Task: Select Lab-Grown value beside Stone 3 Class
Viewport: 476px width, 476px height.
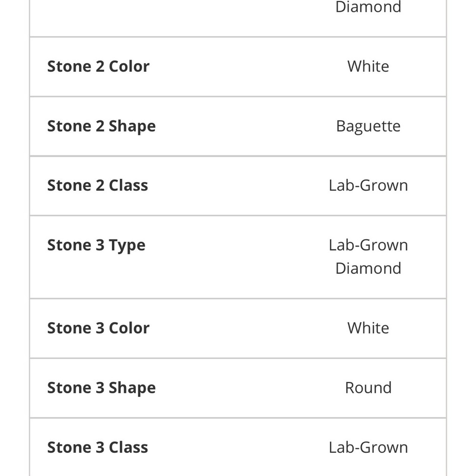Action: coord(368,447)
